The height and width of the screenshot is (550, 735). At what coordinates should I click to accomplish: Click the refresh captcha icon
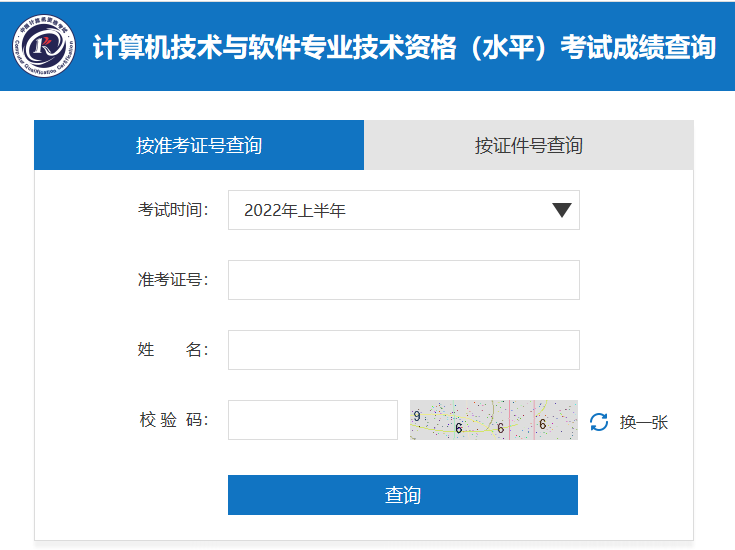(x=599, y=422)
